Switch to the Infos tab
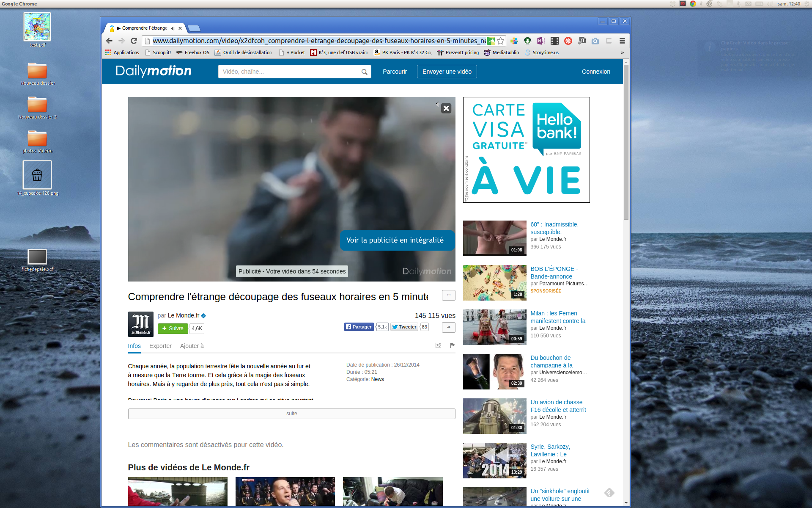 134,346
